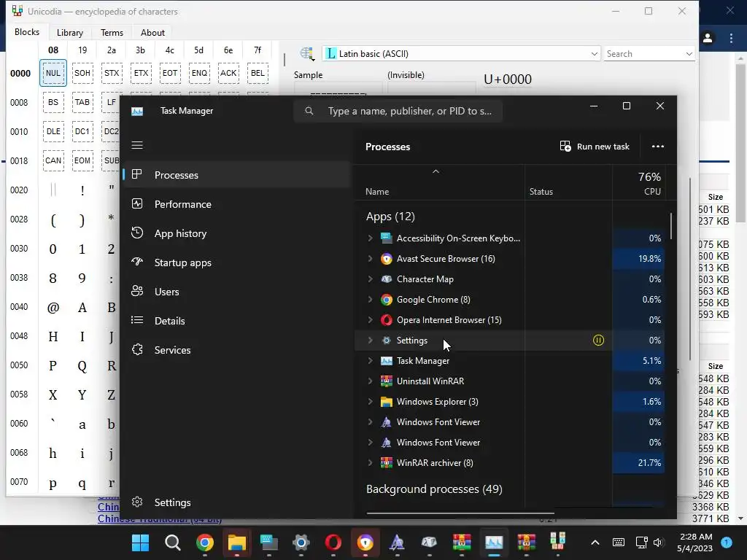Open volume control in system tray

point(658,542)
